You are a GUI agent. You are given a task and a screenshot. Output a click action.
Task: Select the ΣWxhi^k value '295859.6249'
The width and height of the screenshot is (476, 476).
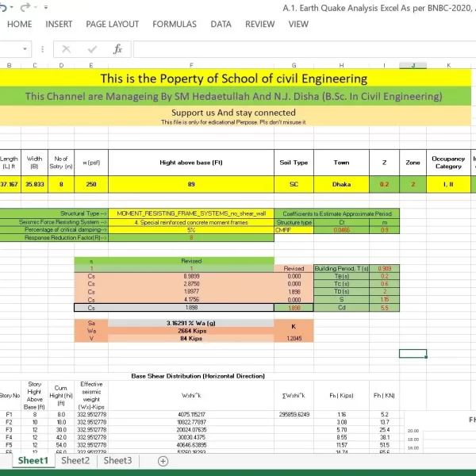tap(294, 414)
